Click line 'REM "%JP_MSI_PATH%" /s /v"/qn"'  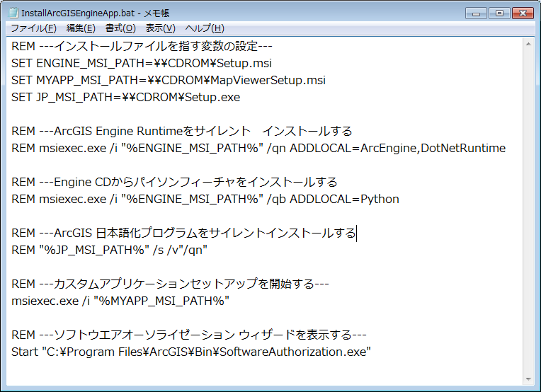point(109,250)
